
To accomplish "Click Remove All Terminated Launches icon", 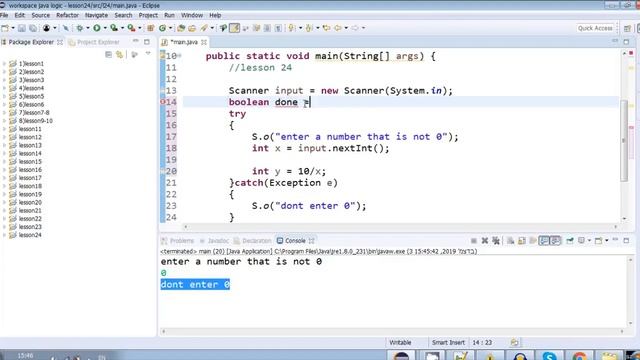I will tap(496, 241).
